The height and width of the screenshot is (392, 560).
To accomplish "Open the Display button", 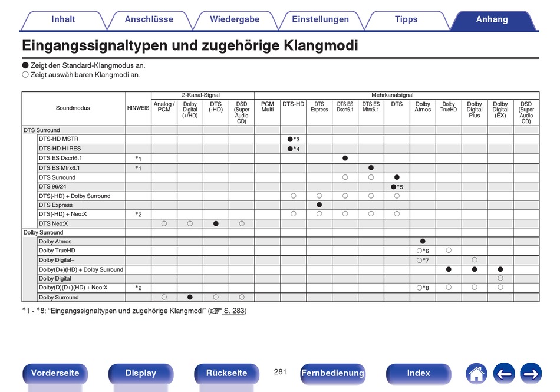I will click(x=141, y=374).
